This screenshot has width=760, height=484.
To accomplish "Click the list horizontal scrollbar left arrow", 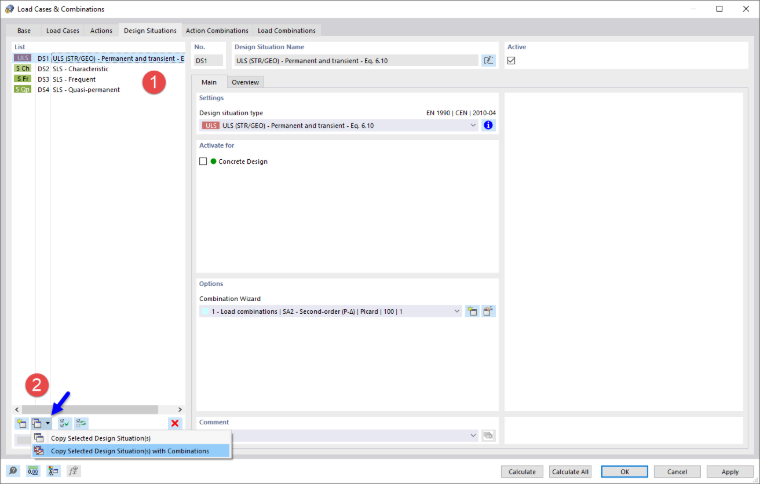I will pyautogui.click(x=17, y=409).
